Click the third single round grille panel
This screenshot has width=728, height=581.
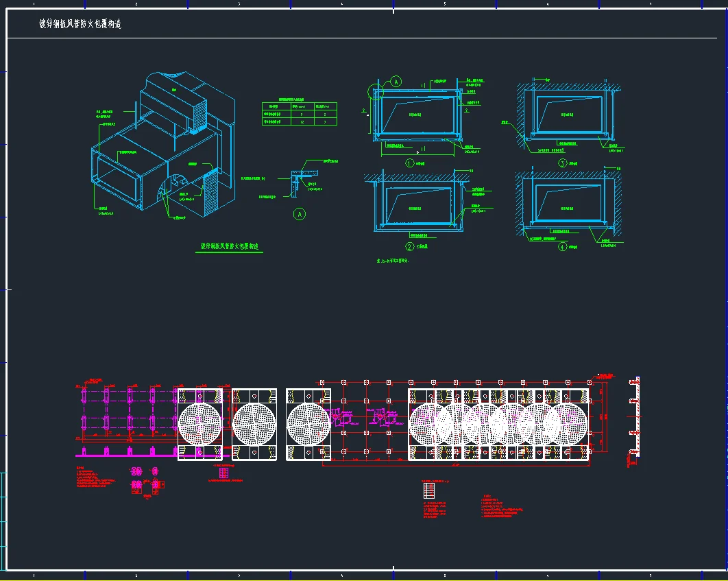click(x=308, y=424)
